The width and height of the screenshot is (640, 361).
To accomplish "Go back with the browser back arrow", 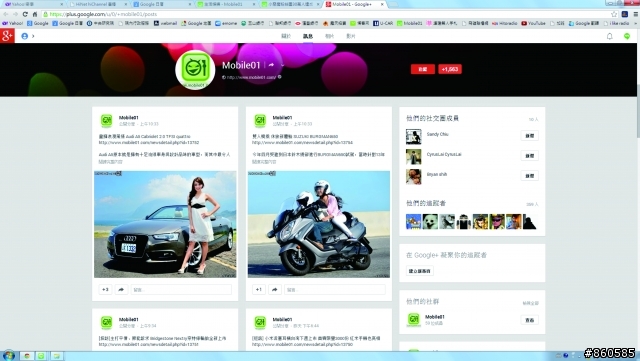I will (6, 14).
